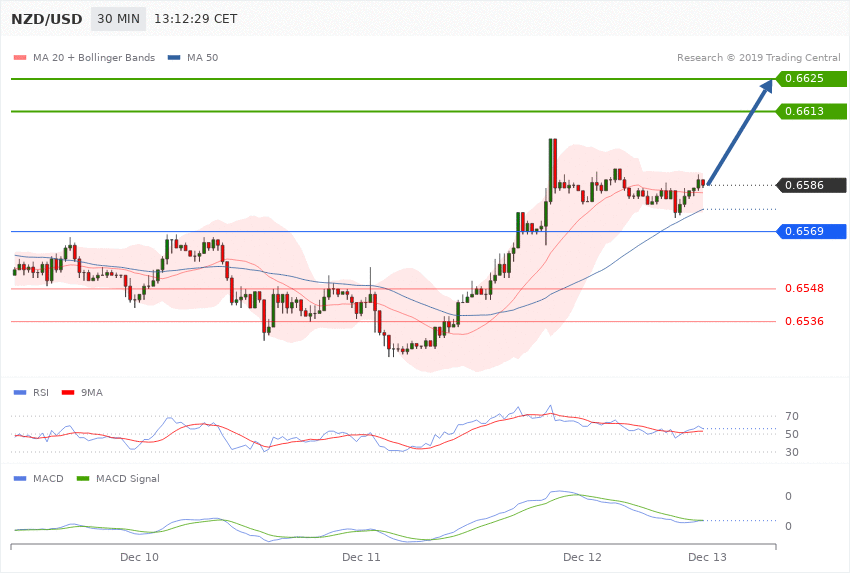Click the Research © 2019 Trading Central credit
Image resolution: width=850 pixels, height=576 pixels.
758,57
